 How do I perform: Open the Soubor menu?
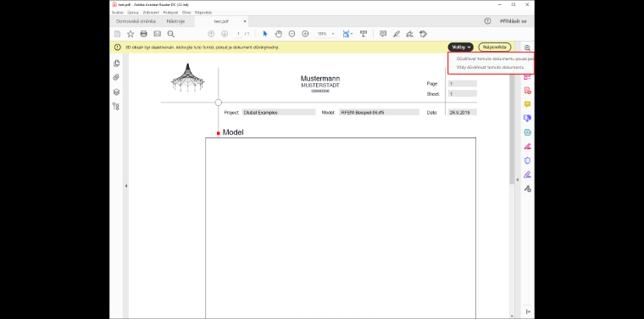[117, 13]
